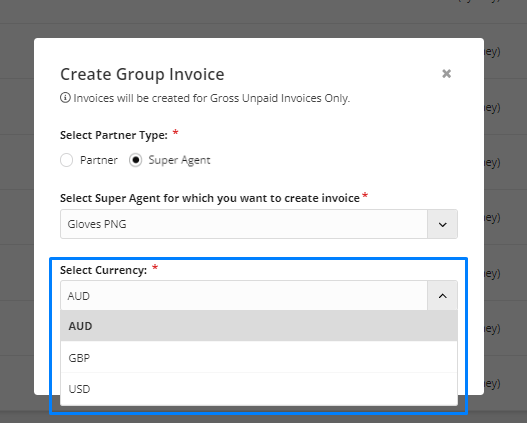The width and height of the screenshot is (527, 423).
Task: Open the Gloves PNG super agent field
Action: click(244, 224)
